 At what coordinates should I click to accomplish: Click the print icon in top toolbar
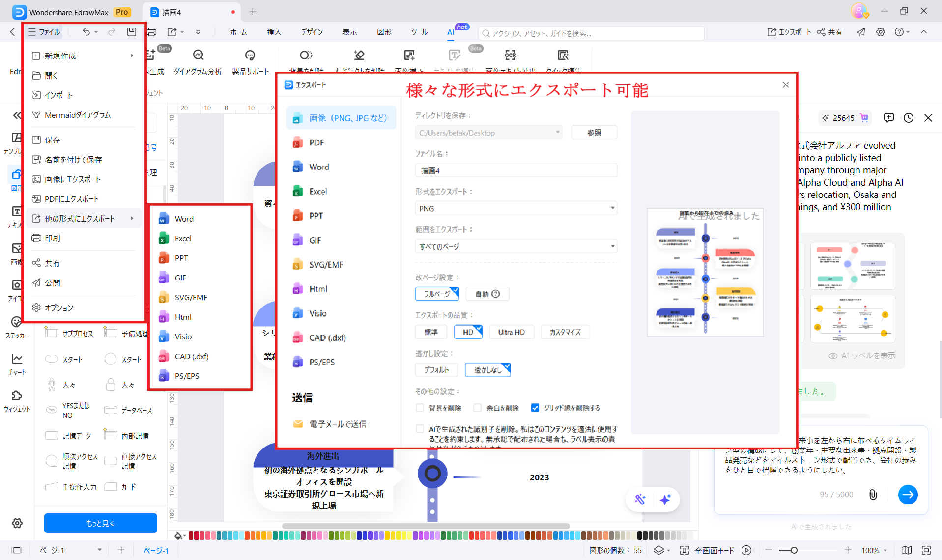coord(152,32)
